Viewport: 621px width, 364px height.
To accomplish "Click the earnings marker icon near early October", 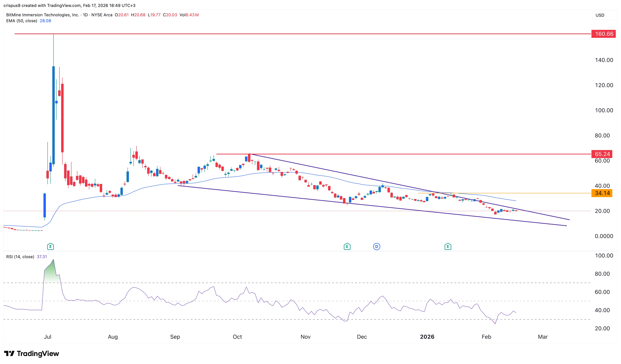I will click(347, 246).
